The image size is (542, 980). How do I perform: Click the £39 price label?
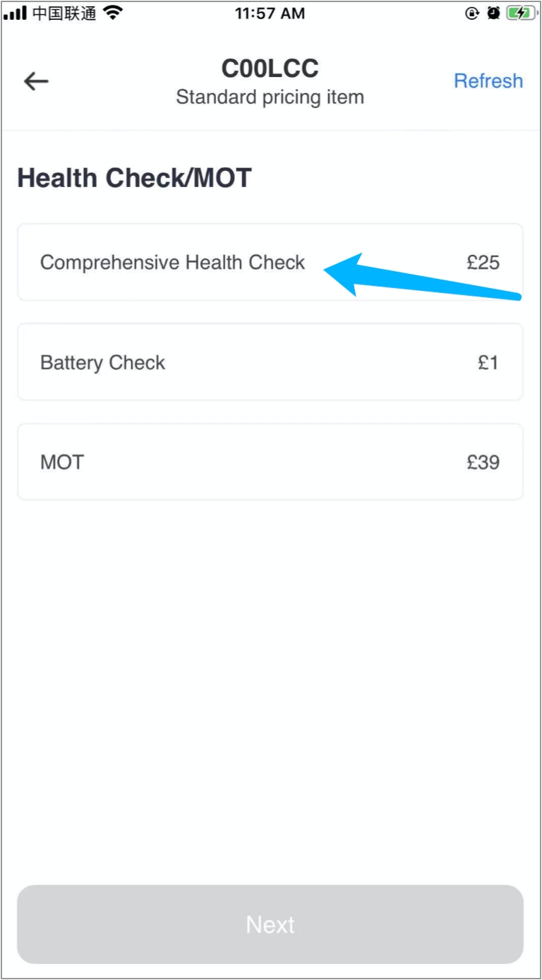(483, 463)
